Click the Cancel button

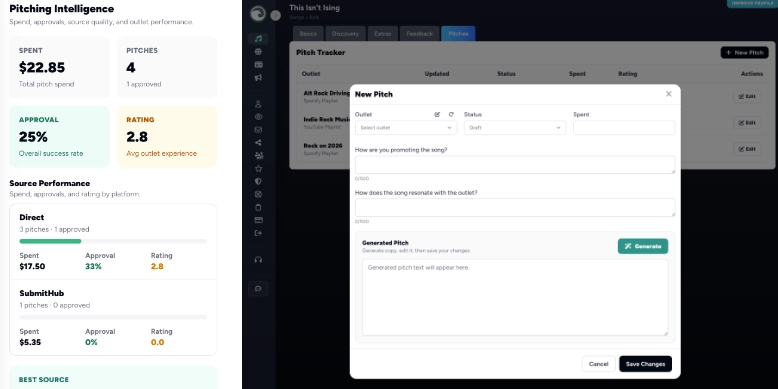(598, 364)
